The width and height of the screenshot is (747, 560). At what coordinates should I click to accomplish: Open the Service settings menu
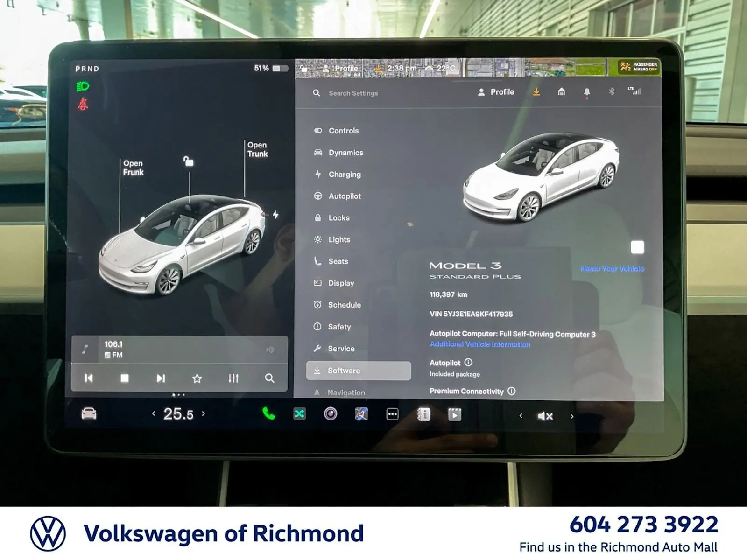click(334, 349)
